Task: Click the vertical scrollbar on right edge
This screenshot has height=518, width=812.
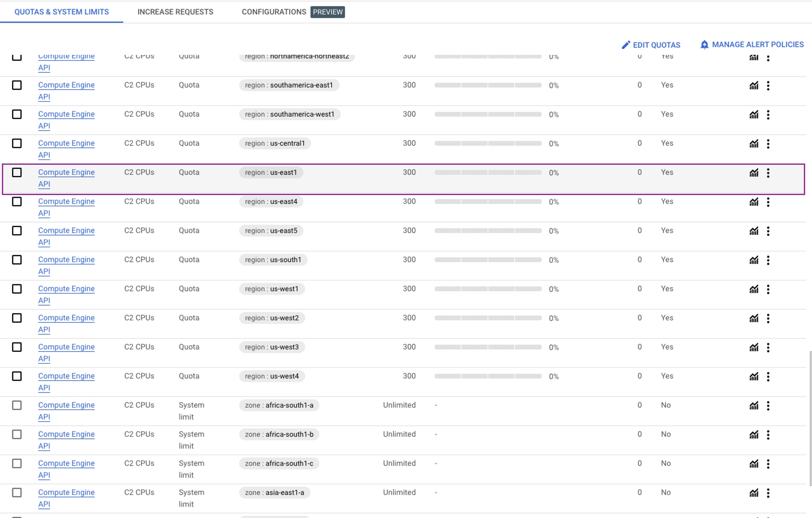Action: click(810, 418)
